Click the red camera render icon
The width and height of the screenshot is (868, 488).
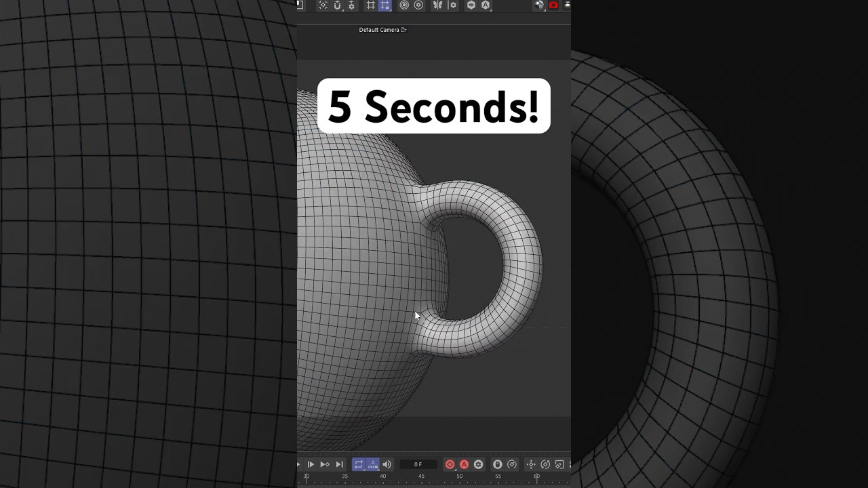point(553,5)
